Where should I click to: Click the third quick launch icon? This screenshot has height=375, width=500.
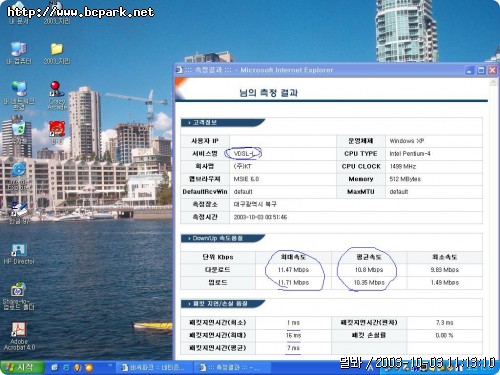tap(77, 368)
